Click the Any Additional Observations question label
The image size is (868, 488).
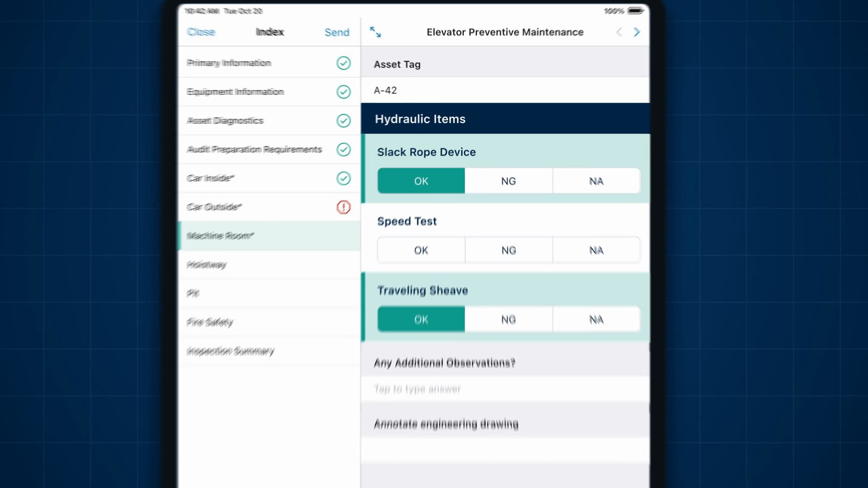(x=444, y=363)
